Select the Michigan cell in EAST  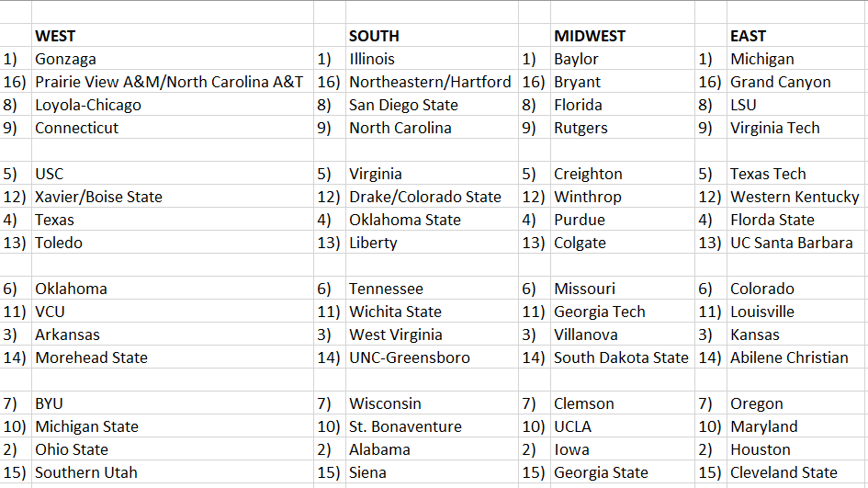click(x=762, y=59)
